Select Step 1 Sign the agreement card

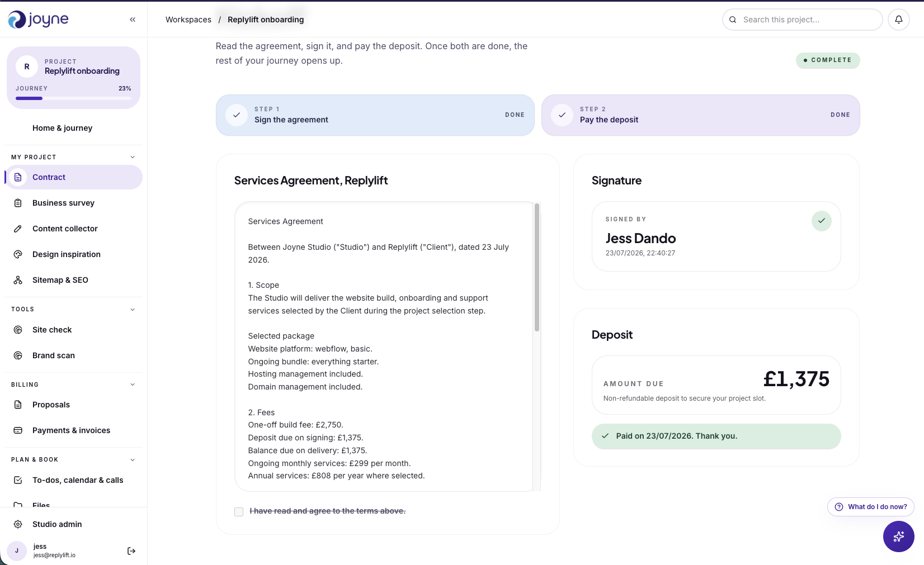[x=375, y=115]
